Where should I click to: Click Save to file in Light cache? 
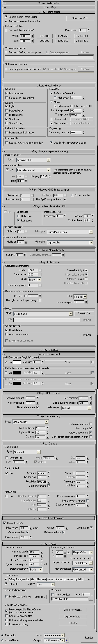[x=84, y=313]
